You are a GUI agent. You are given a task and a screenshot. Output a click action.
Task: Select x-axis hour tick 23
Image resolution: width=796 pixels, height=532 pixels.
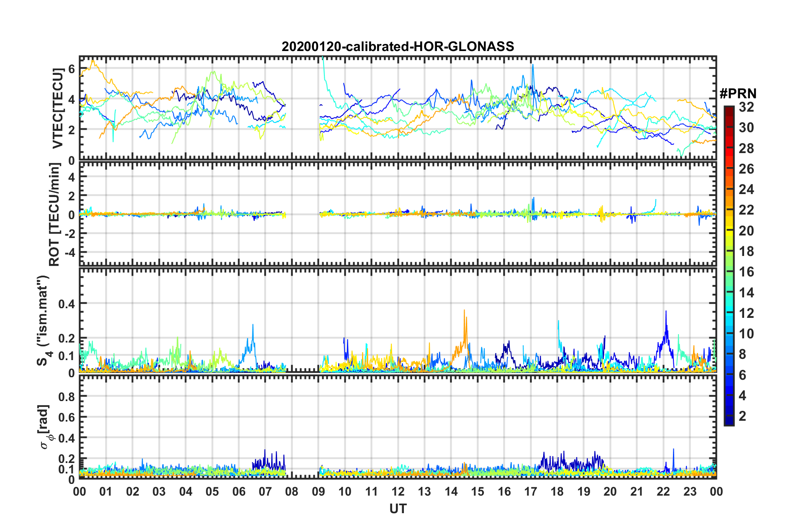click(690, 491)
